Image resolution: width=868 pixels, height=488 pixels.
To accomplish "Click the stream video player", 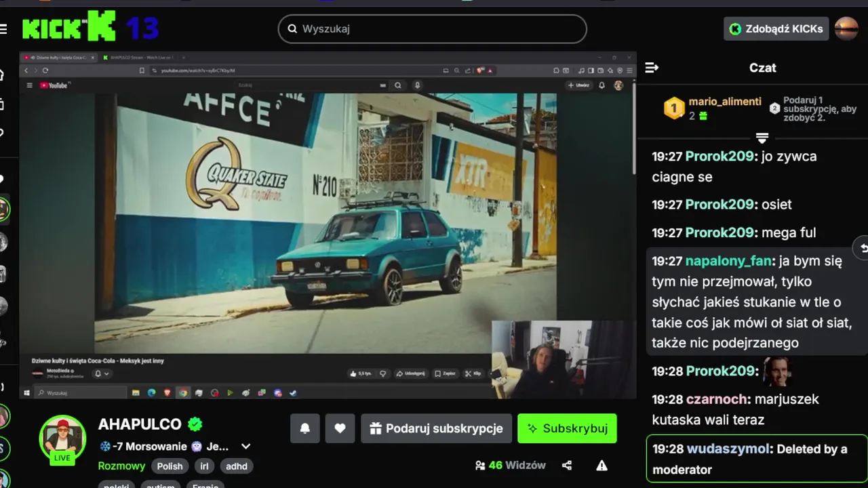I will click(x=328, y=225).
